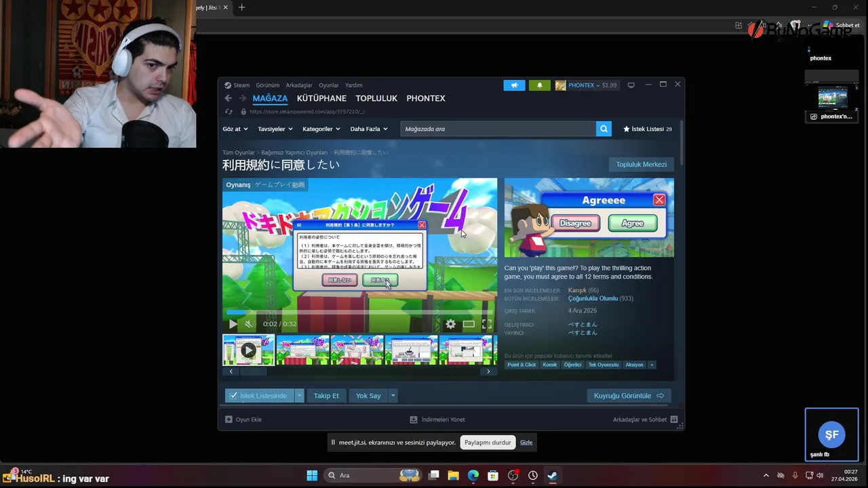Screen dimensions: 868x488
Task: Open the Oyunlar menu
Action: coord(329,85)
